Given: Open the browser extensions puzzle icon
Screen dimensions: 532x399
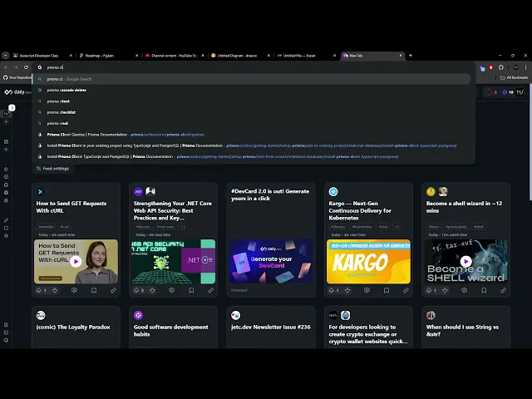Looking at the screenshot, I should click(x=500, y=67).
